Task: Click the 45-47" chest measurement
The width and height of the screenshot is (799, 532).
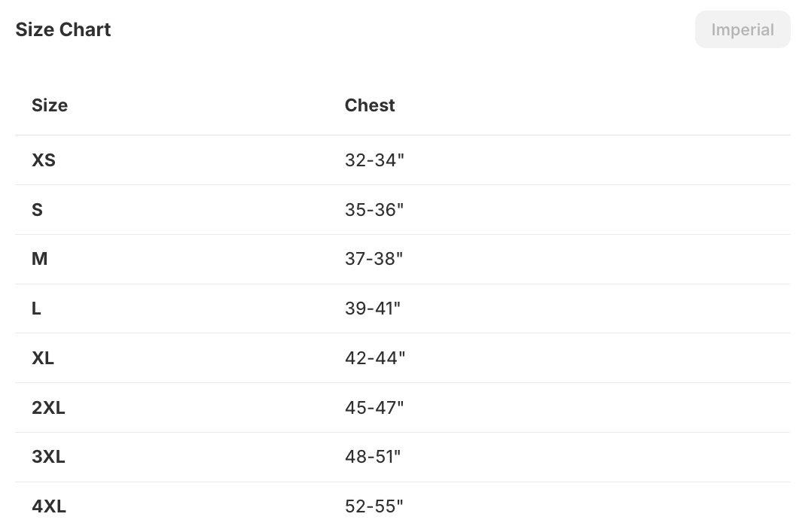Action: [x=374, y=408]
